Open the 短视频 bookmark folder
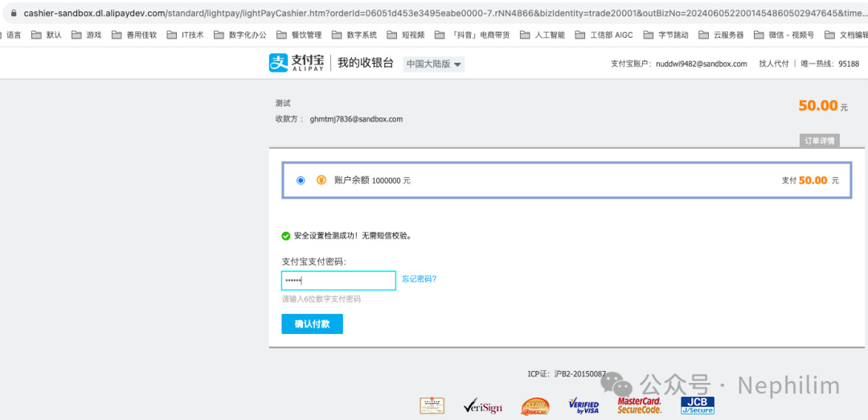This screenshot has width=868, height=420. 406,35
